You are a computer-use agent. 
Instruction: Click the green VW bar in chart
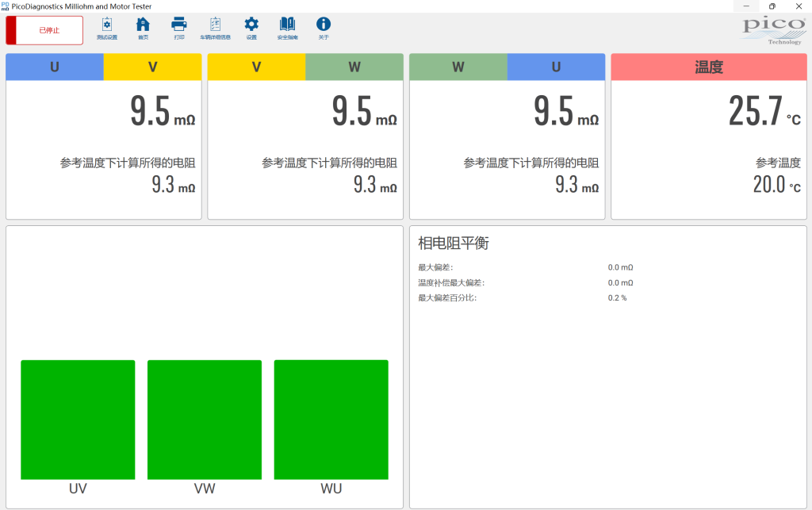click(x=205, y=420)
